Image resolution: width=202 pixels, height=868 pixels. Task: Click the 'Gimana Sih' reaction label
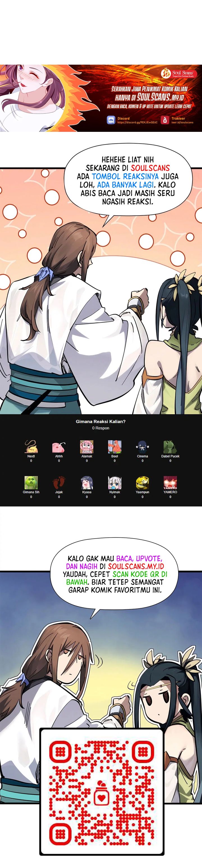point(31,492)
